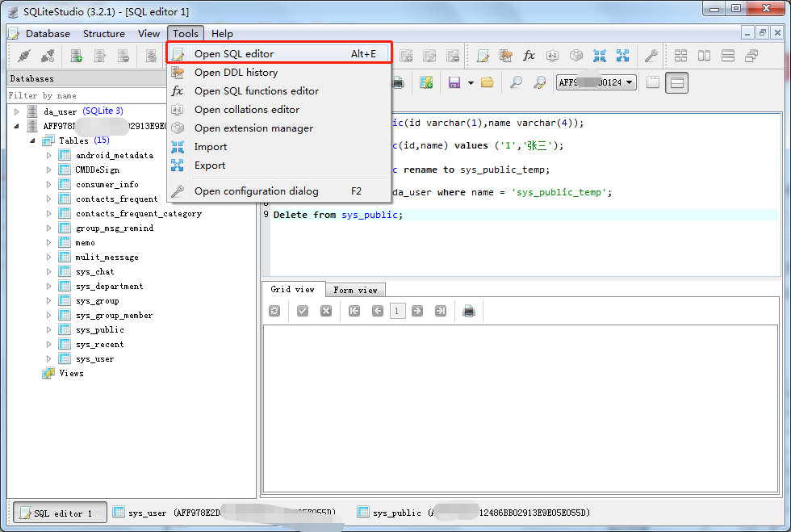Click the edit database toolbar icon
Viewport: 791px width, 532px height.
[100, 56]
